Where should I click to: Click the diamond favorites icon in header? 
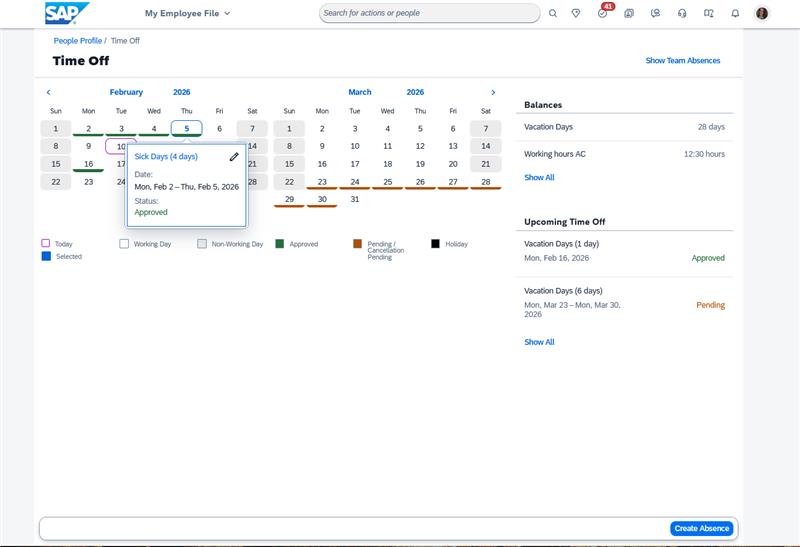(576, 14)
